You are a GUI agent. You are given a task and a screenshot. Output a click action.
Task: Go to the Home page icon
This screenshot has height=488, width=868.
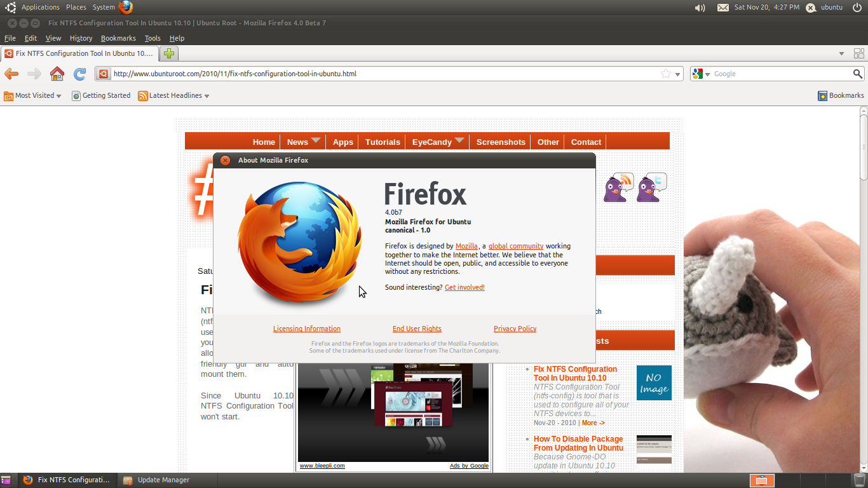pos(57,74)
